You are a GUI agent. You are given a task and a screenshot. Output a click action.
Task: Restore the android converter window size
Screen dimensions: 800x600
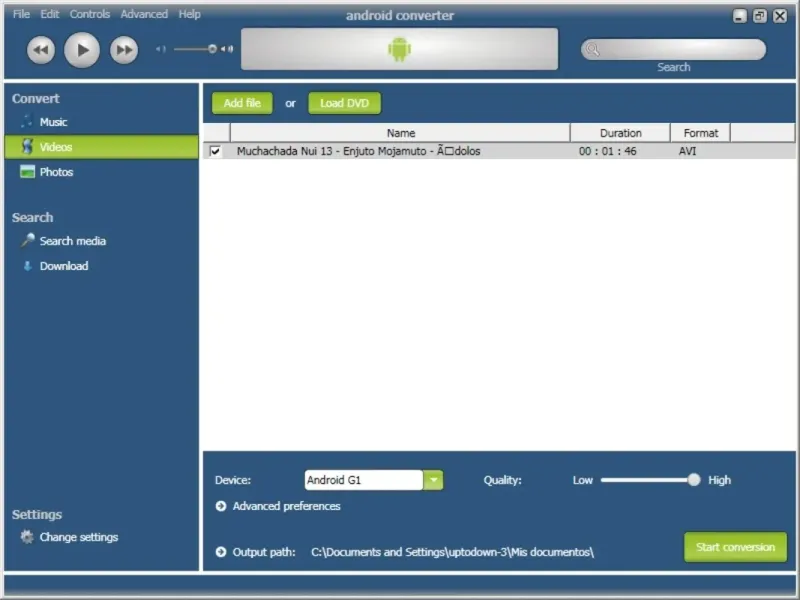(760, 16)
